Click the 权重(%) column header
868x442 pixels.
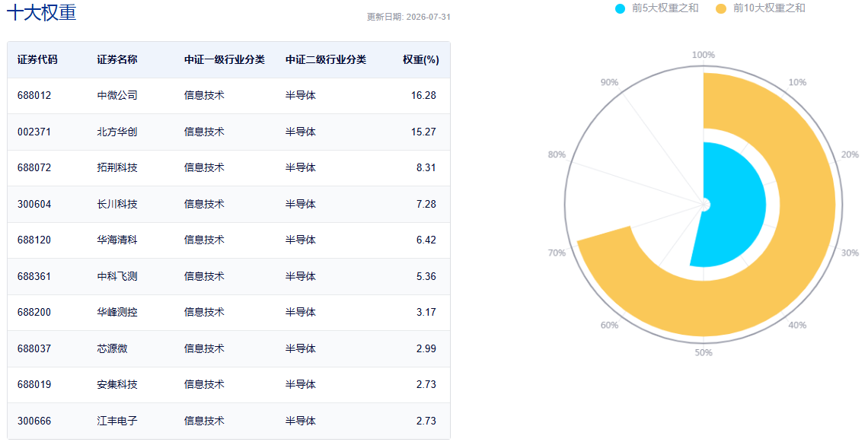tap(421, 60)
